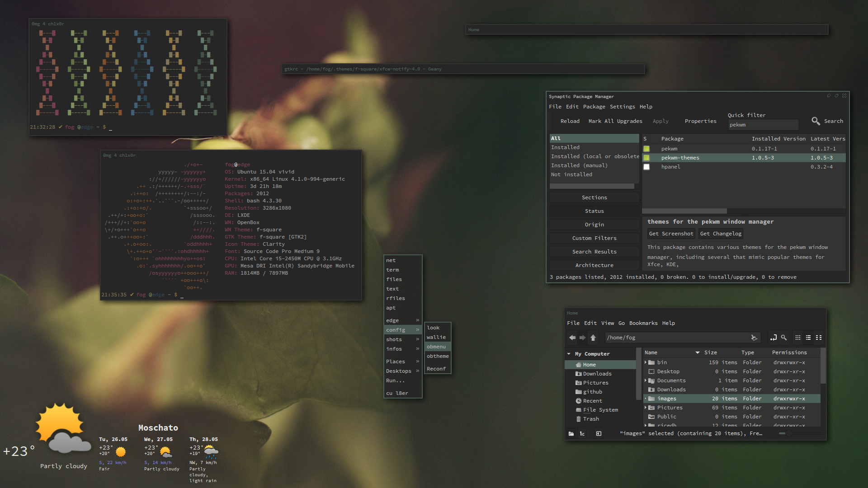The image size is (868, 488).
Task: Click the large partly cloudy weather icon
Action: (x=62, y=428)
